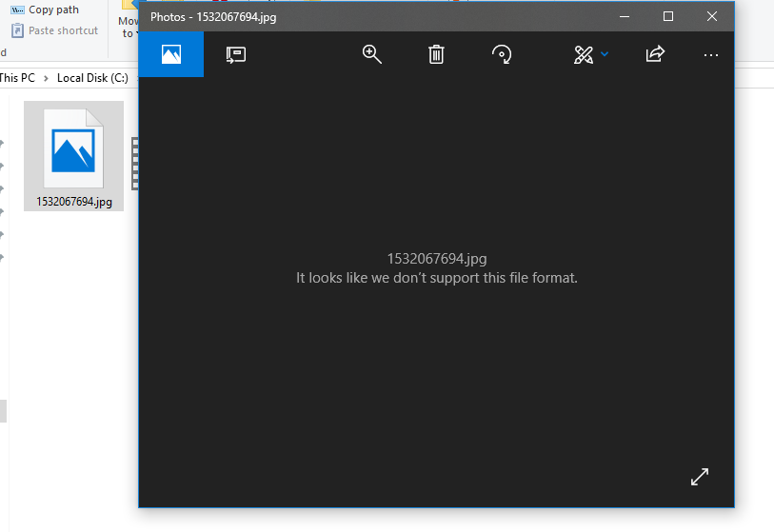Click the 1532067694.jpg filename in error message
Screen dimensions: 774x532
[437, 259]
